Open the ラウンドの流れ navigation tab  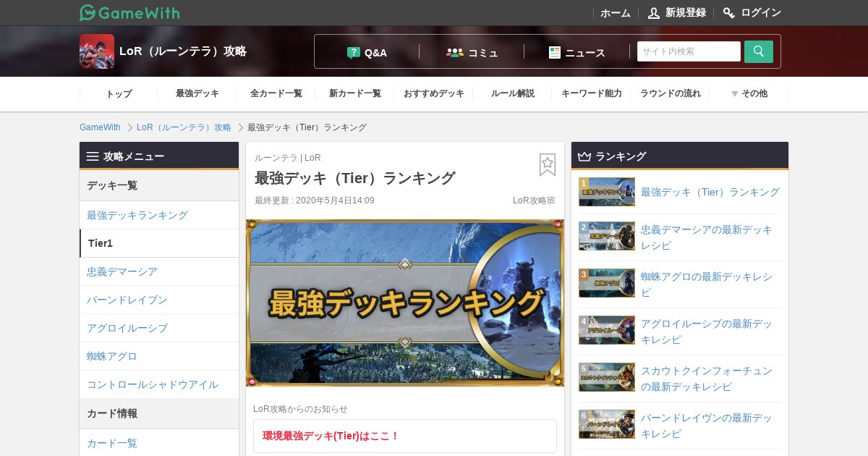tap(671, 93)
